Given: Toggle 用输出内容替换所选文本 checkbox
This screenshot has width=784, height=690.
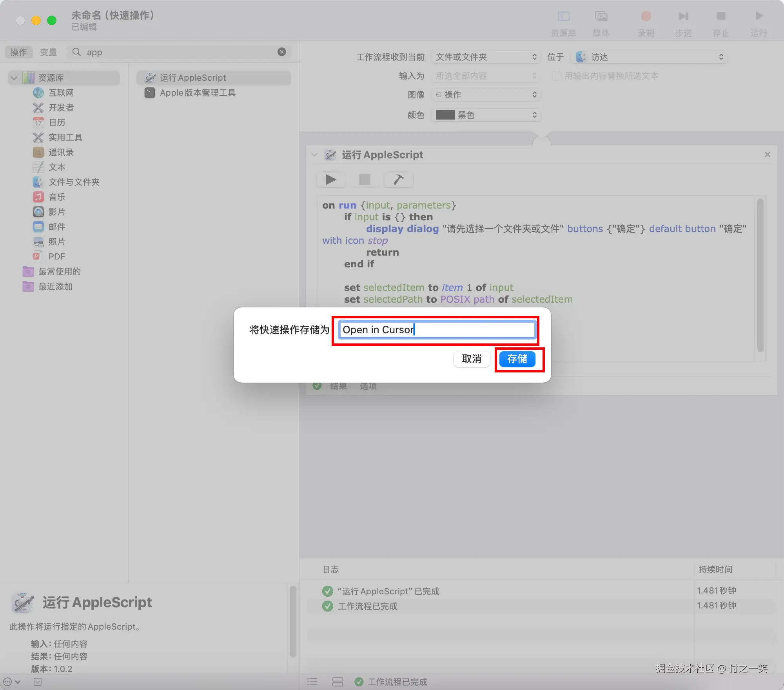Looking at the screenshot, I should 556,76.
